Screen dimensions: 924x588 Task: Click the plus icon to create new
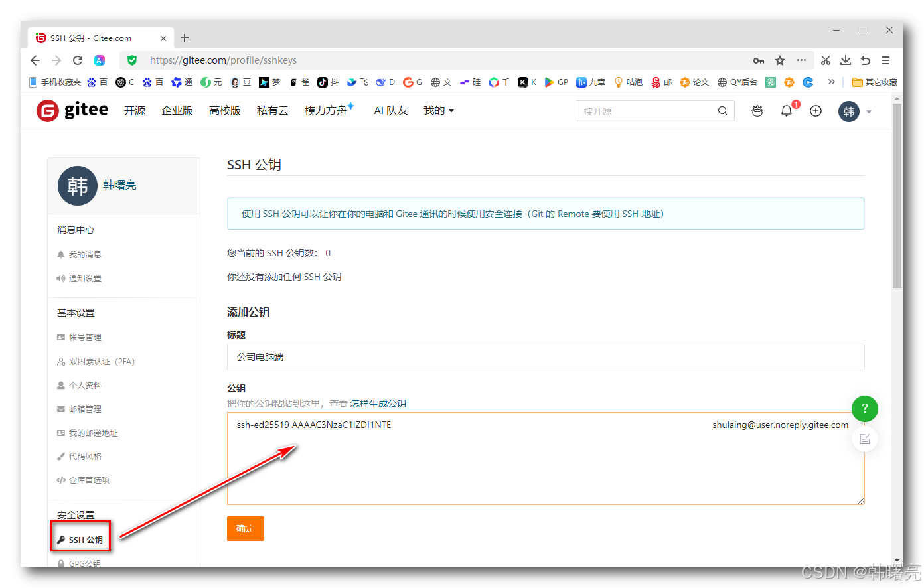click(816, 111)
